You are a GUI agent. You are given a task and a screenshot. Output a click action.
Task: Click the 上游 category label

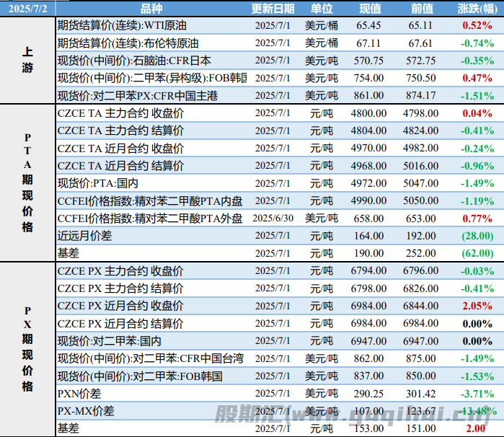(x=27, y=61)
